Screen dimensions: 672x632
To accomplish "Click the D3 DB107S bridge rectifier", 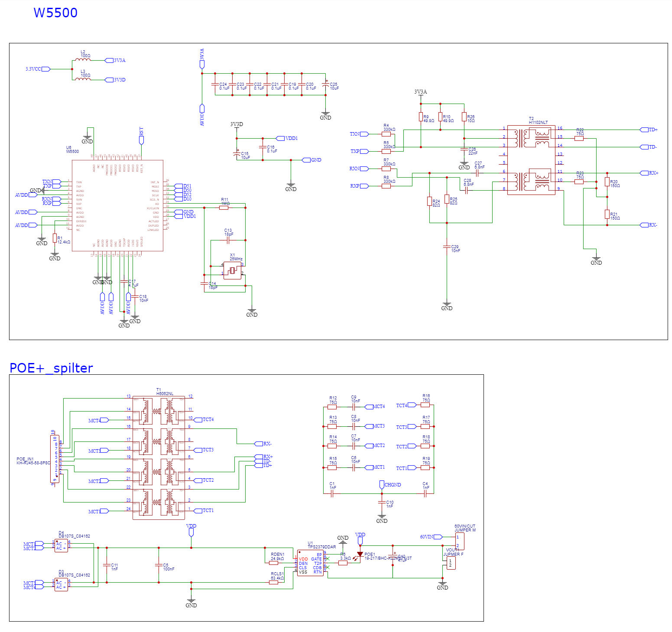I will point(61,585).
